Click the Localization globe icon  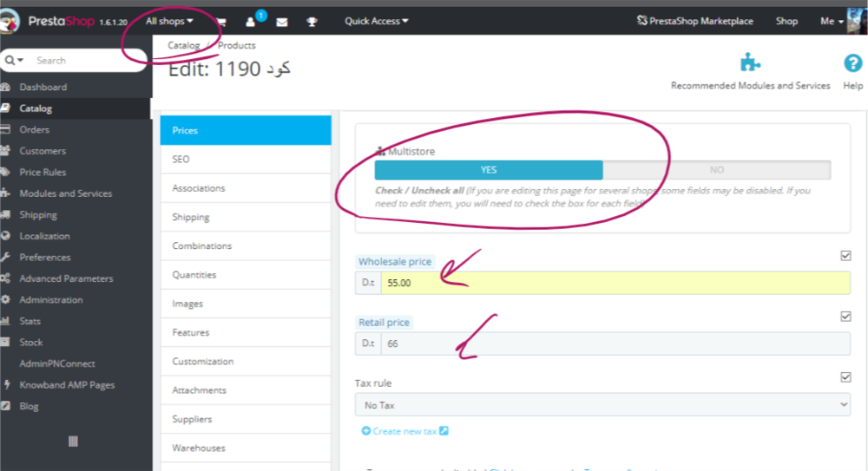click(5, 236)
